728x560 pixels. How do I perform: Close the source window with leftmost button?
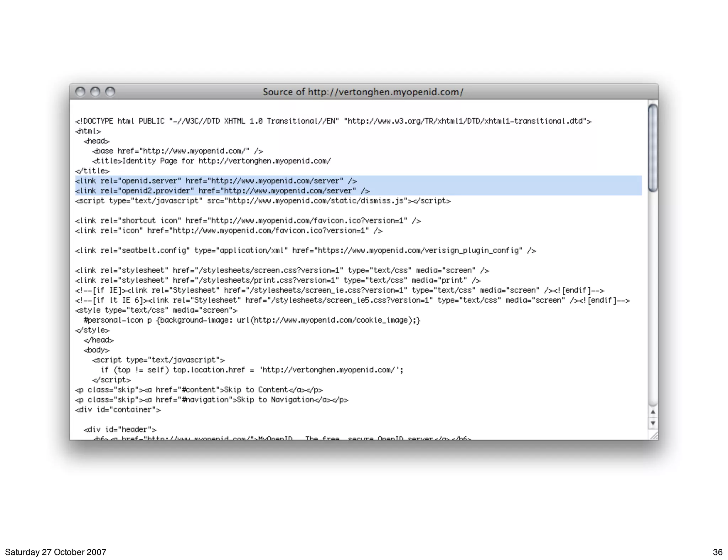pyautogui.click(x=80, y=92)
